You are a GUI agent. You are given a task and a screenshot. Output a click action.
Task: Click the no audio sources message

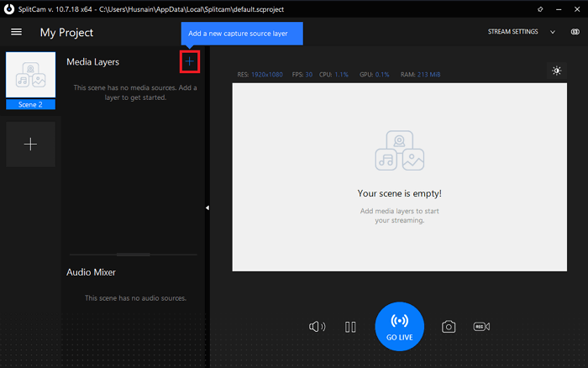(135, 298)
